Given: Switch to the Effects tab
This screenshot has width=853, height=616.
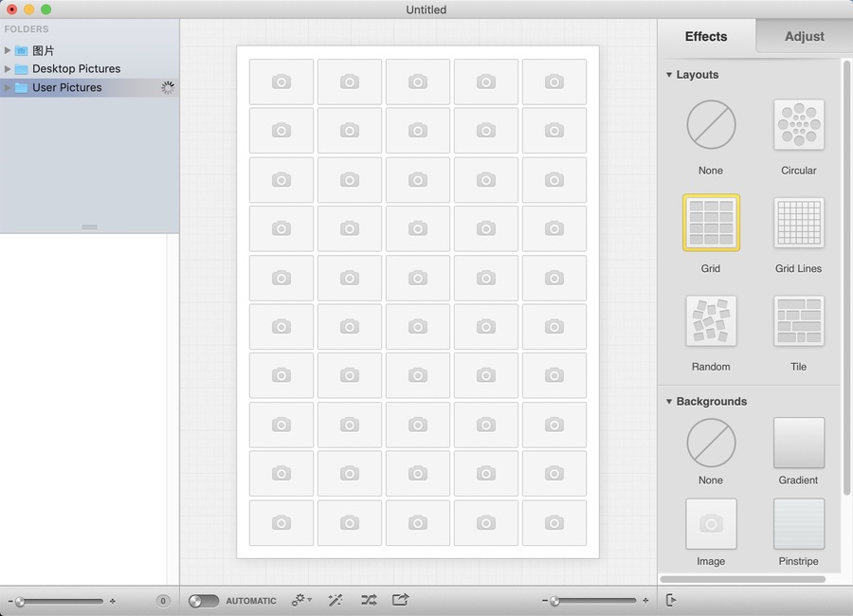Looking at the screenshot, I should point(706,36).
